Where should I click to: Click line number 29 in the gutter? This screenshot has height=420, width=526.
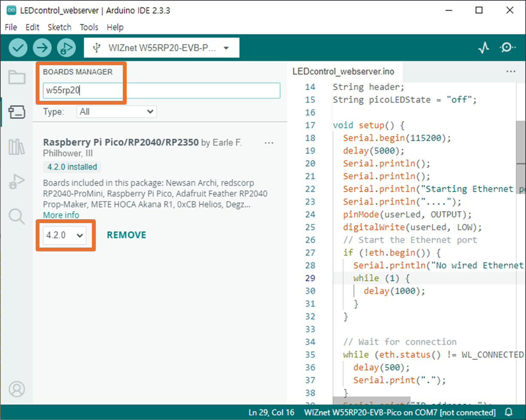310,278
